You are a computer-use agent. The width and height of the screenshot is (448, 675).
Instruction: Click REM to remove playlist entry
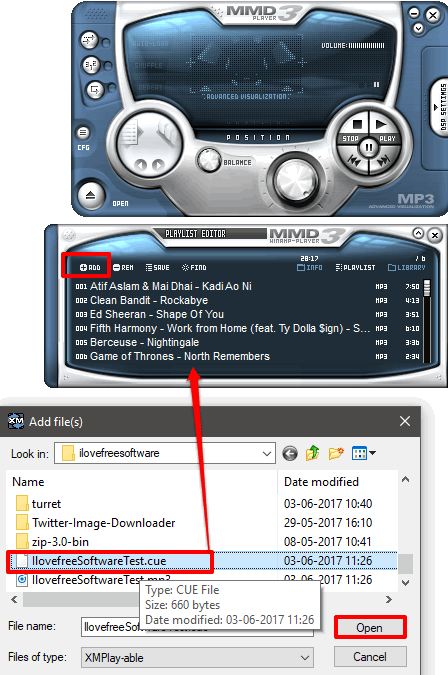(x=123, y=268)
